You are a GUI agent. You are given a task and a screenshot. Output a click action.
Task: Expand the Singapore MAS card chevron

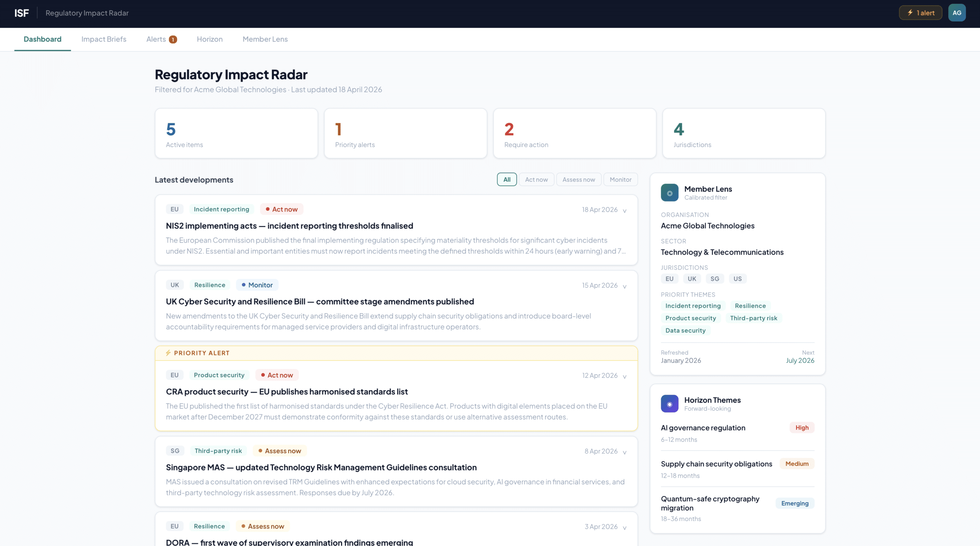(x=624, y=453)
